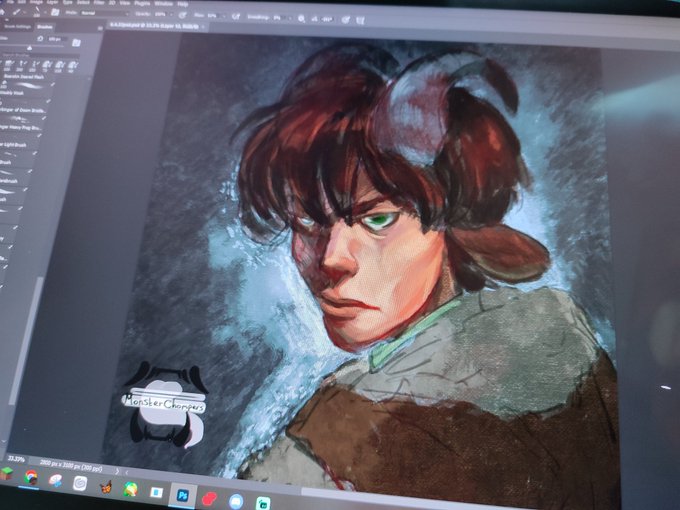The image size is (680, 510).
Task: Close the open document tab
Action: 203,27
